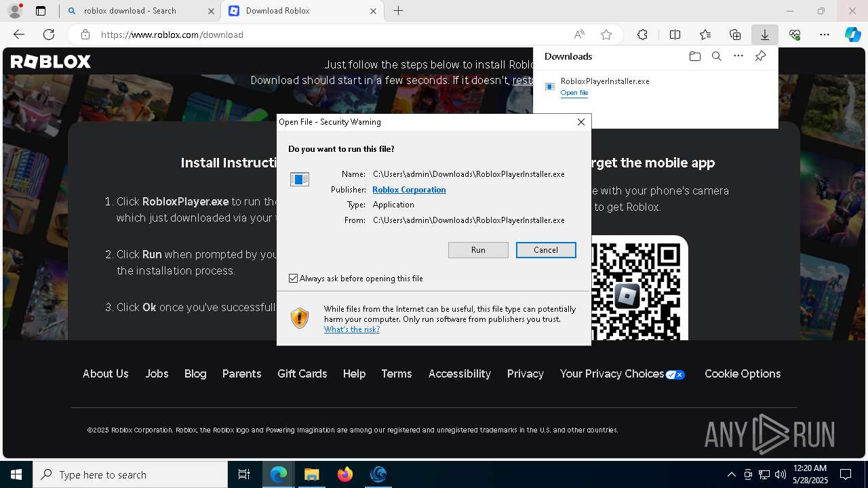Close the roblox download - Search tab
Screen dimensions: 868x488
211,11
